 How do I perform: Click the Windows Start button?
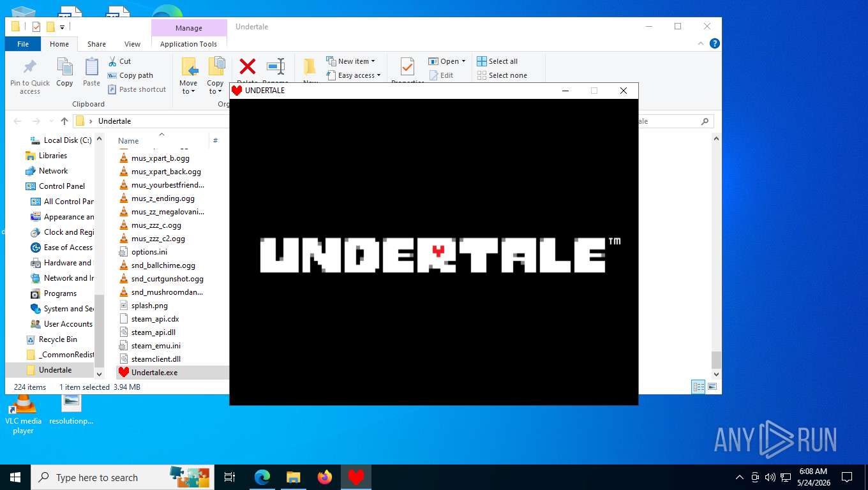(15, 477)
